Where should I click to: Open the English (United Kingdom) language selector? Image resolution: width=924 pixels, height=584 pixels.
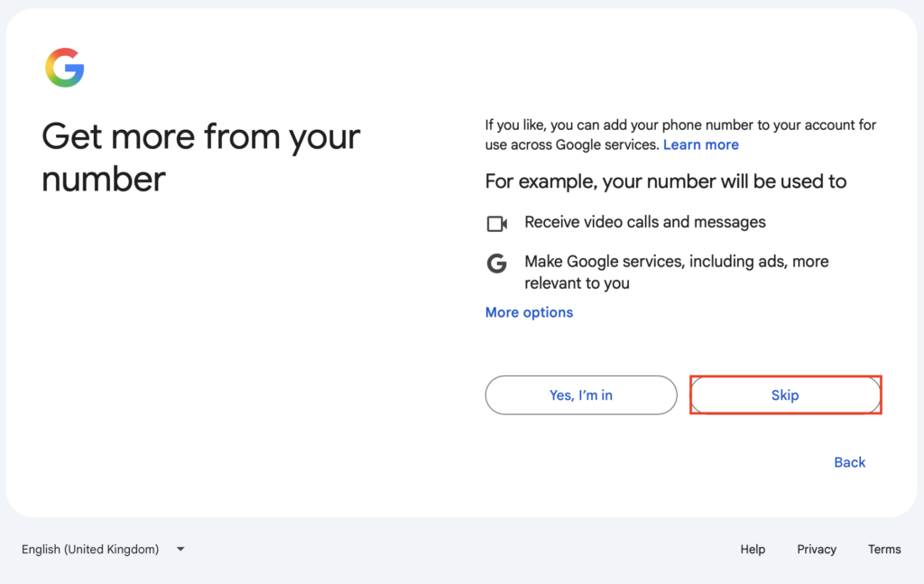[x=103, y=549]
